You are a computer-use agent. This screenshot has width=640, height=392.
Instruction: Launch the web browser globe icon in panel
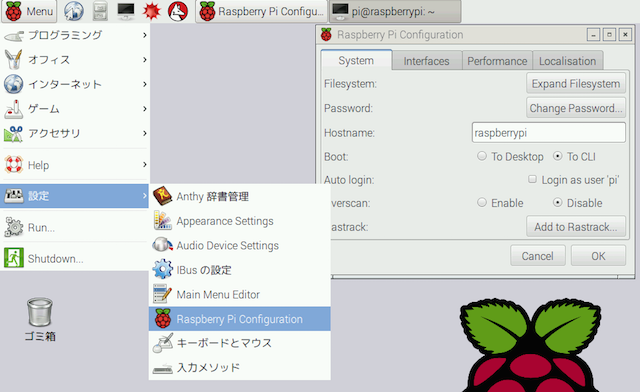(x=74, y=11)
